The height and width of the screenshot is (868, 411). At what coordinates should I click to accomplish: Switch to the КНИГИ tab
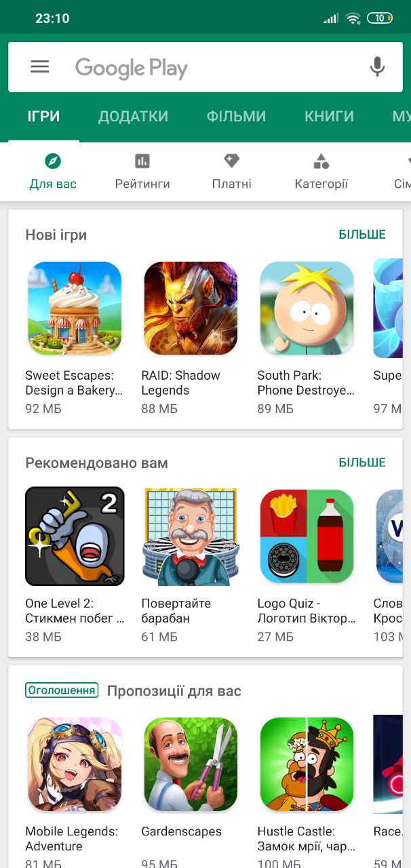tap(330, 117)
